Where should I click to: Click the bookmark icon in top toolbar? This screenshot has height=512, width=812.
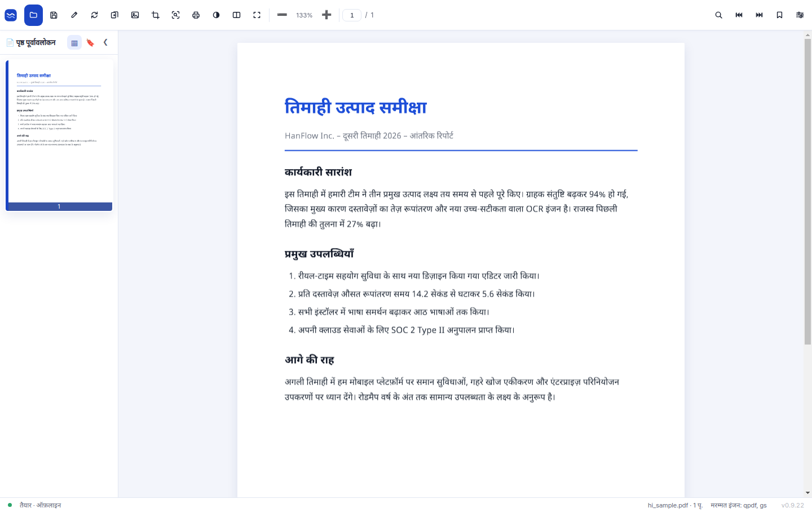tap(779, 15)
